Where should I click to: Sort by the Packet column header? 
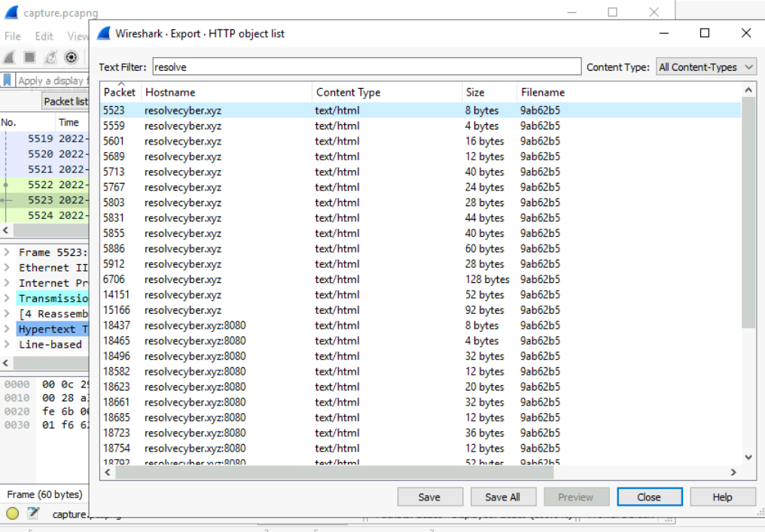[x=120, y=92]
